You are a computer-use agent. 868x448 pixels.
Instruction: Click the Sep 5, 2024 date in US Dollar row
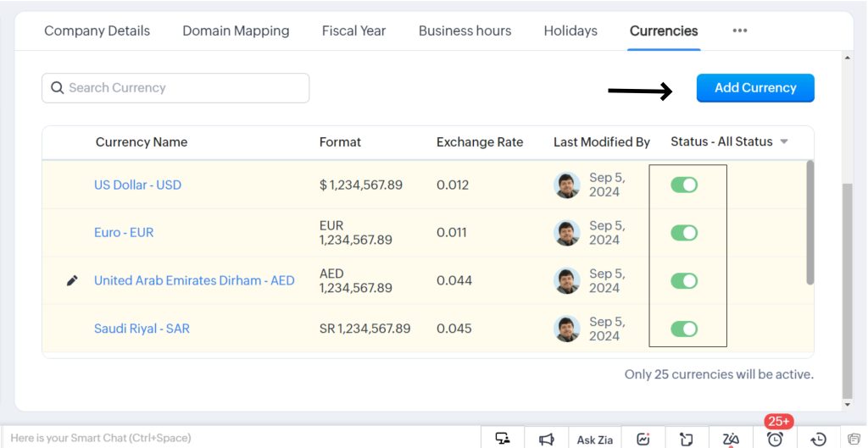coord(607,185)
